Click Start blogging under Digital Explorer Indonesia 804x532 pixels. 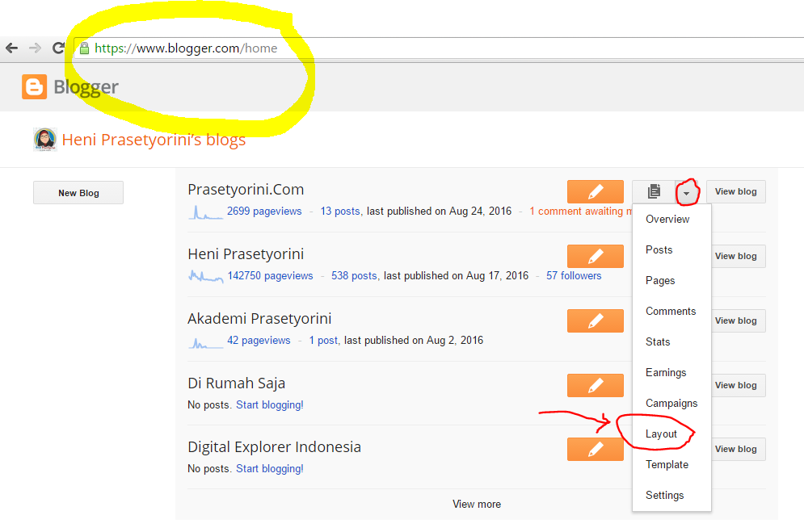click(x=270, y=468)
